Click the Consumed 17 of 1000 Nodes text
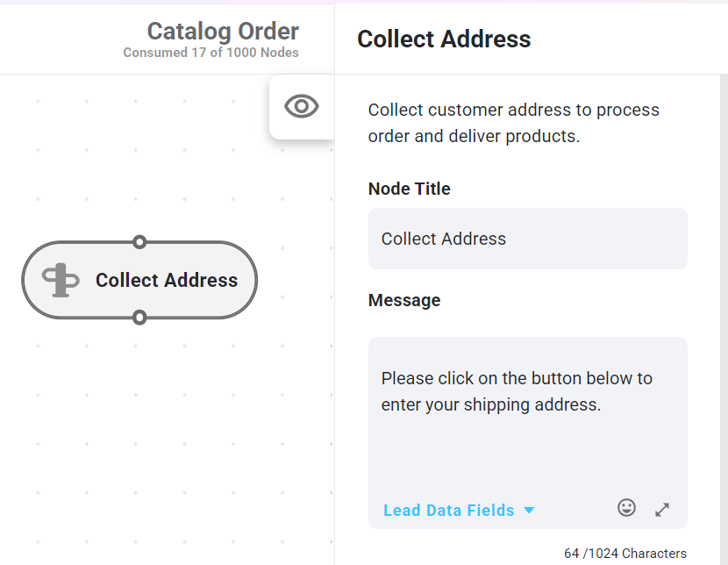The width and height of the screenshot is (728, 565). 211,53
